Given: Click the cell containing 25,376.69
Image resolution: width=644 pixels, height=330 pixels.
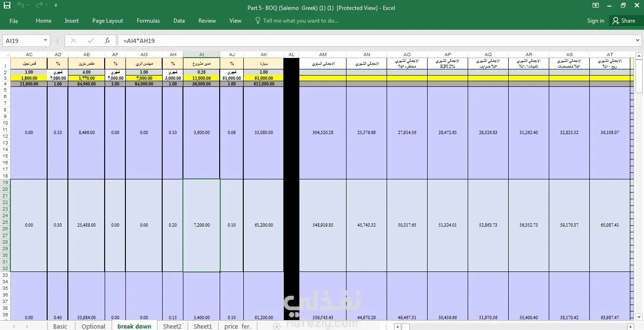Looking at the screenshot, I should (x=366, y=133).
